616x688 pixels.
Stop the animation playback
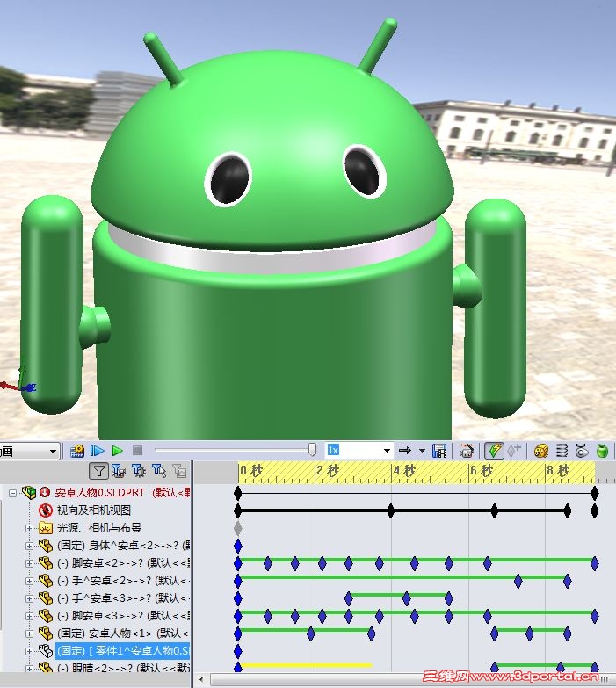[137, 451]
